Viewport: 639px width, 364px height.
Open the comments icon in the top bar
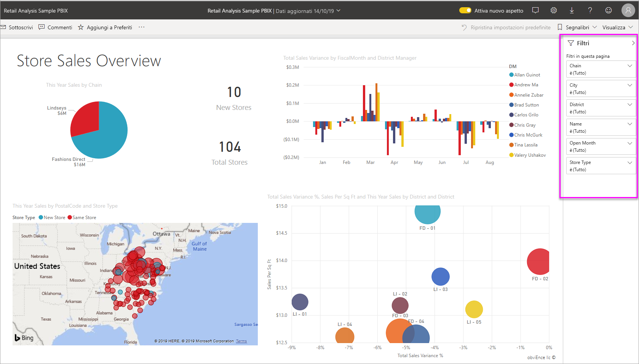(x=535, y=10)
